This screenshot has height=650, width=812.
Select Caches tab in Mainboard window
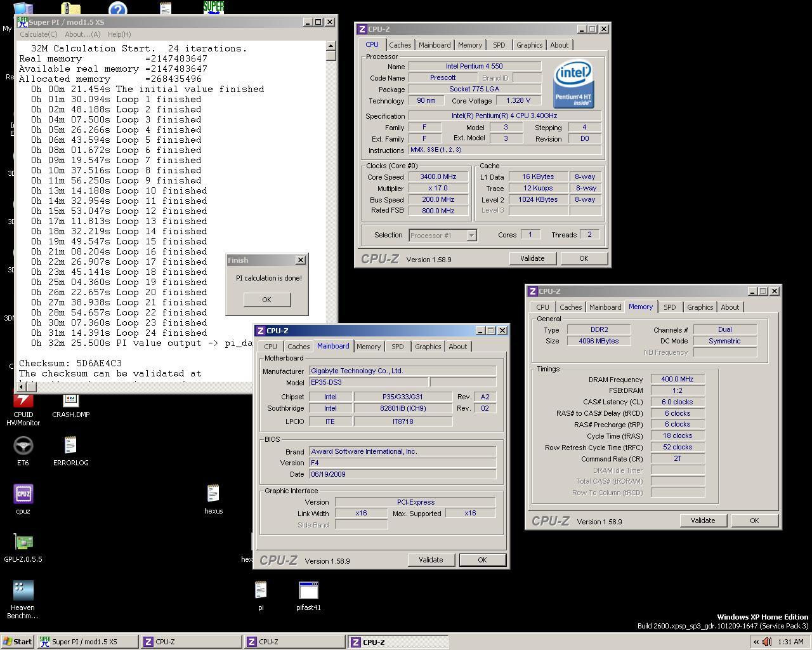[298, 347]
